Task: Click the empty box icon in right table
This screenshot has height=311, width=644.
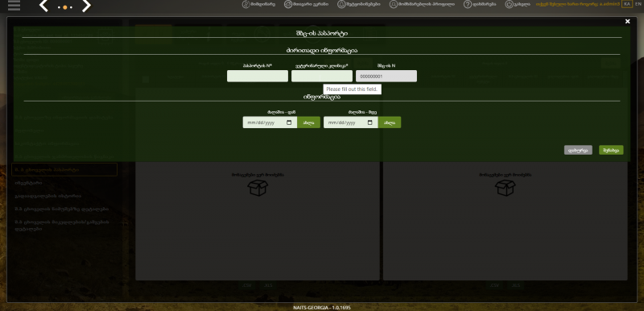Action: (x=506, y=188)
